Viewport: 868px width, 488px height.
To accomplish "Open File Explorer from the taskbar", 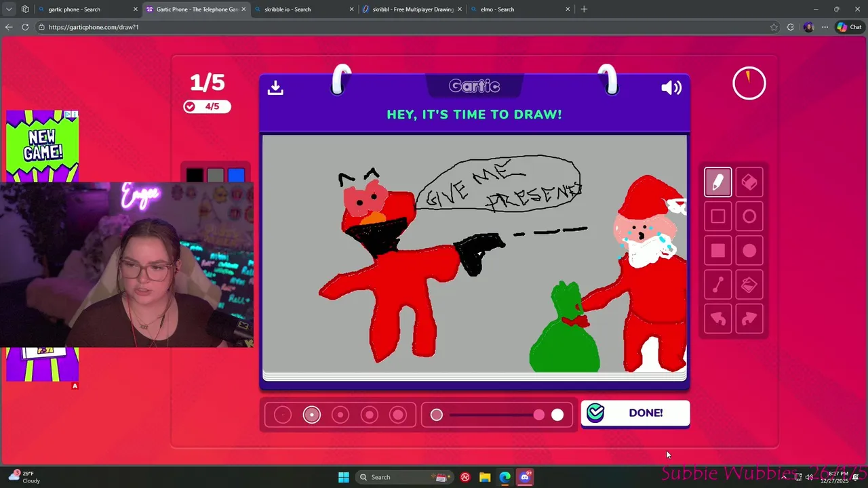I will pos(485,477).
